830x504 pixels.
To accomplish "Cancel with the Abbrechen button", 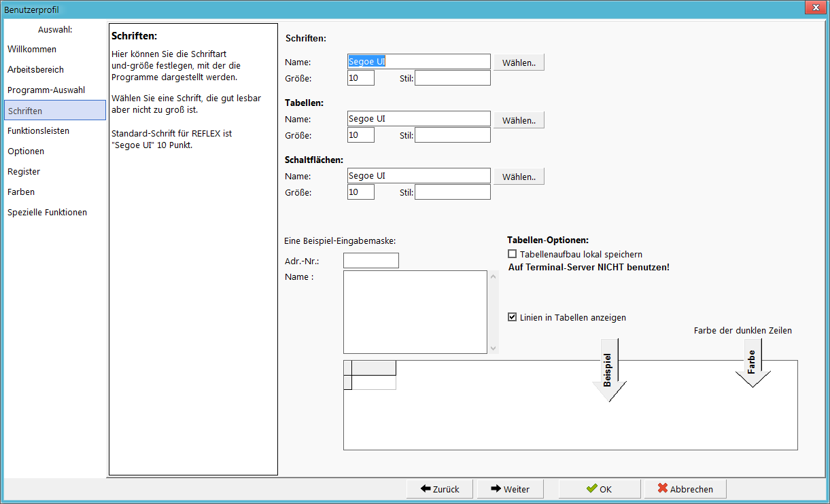I will click(685, 489).
